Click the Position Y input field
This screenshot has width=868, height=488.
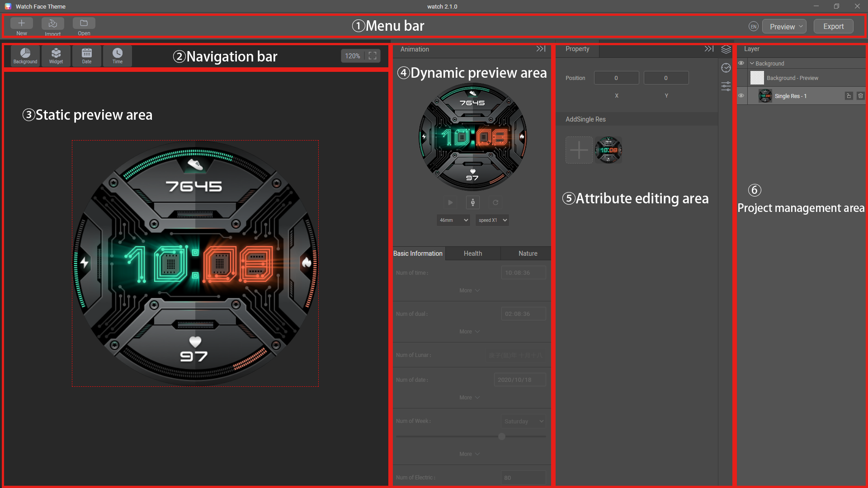[x=666, y=78]
